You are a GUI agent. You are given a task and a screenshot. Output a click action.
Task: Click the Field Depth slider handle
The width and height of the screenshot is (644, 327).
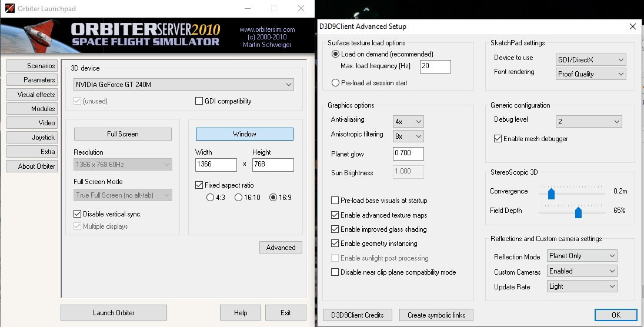click(578, 212)
